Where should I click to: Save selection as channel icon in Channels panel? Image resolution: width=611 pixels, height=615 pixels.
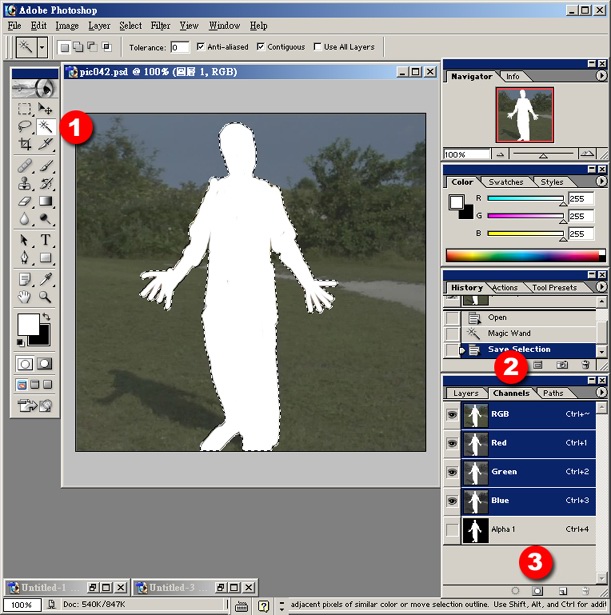pyautogui.click(x=538, y=592)
